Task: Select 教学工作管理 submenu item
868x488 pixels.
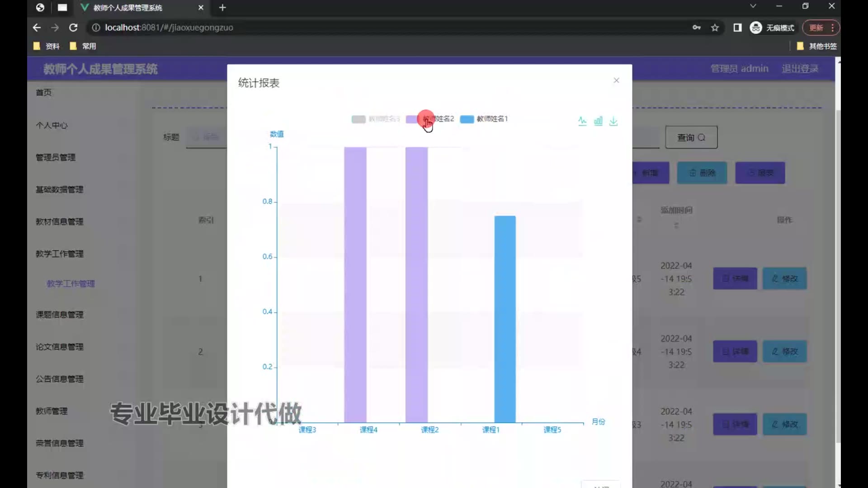Action: coord(71,284)
